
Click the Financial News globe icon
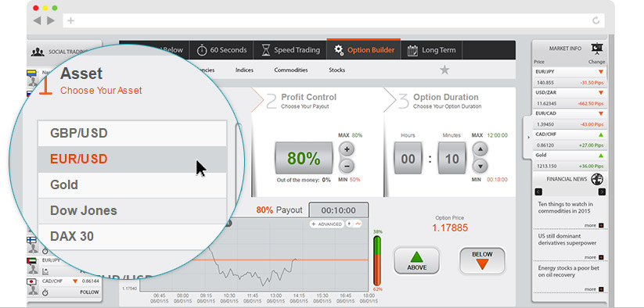pyautogui.click(x=597, y=179)
